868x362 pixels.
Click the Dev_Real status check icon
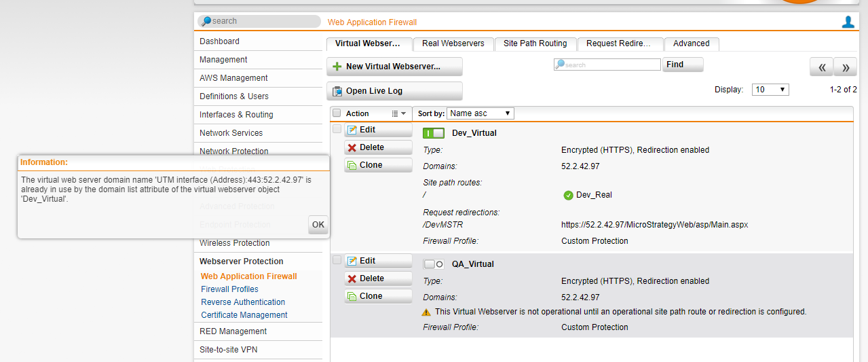568,195
